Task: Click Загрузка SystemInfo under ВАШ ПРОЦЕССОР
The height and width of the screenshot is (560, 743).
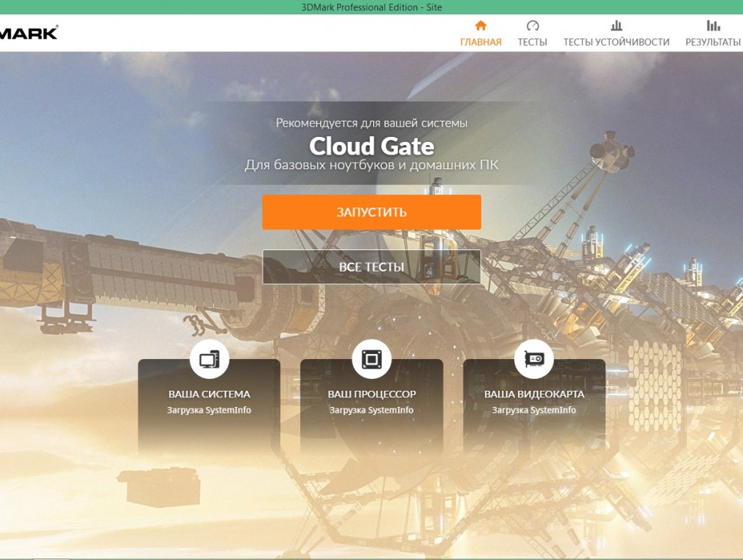Action: (371, 410)
